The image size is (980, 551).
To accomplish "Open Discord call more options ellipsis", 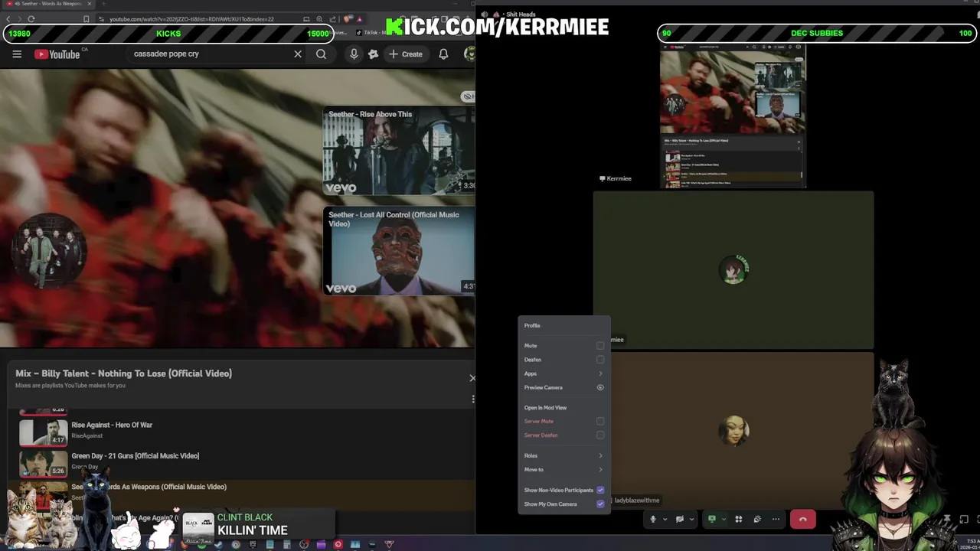I will (x=776, y=519).
